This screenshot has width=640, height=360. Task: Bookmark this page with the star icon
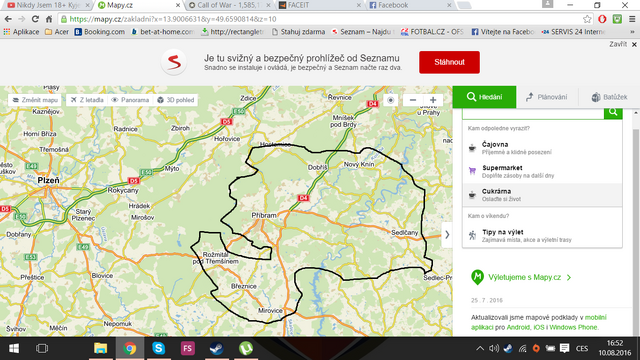click(x=587, y=19)
